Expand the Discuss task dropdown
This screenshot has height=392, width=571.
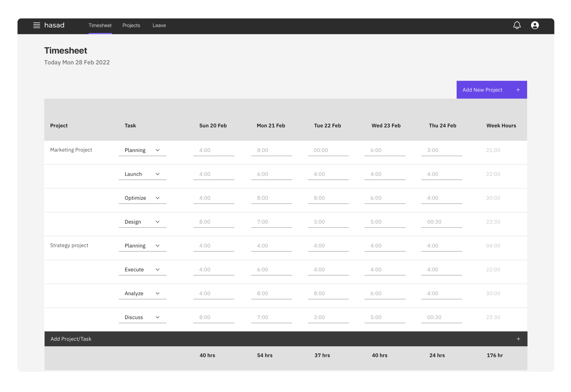(x=157, y=317)
